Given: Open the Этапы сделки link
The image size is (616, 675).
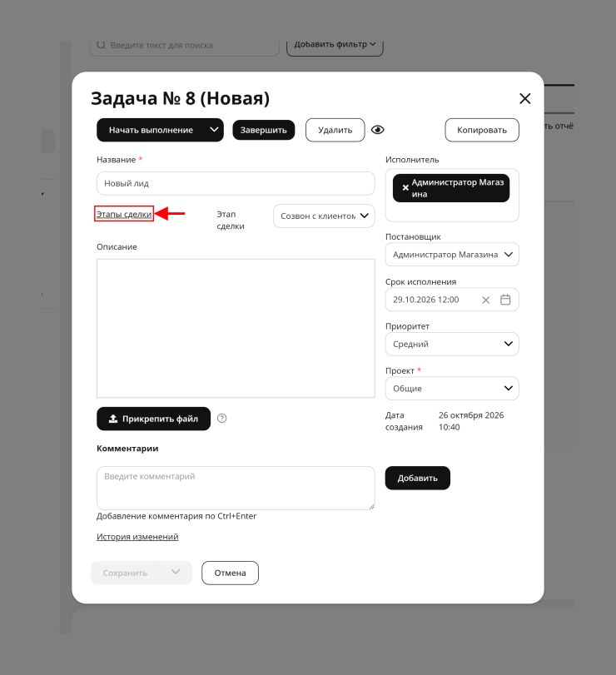Looking at the screenshot, I should tap(124, 214).
